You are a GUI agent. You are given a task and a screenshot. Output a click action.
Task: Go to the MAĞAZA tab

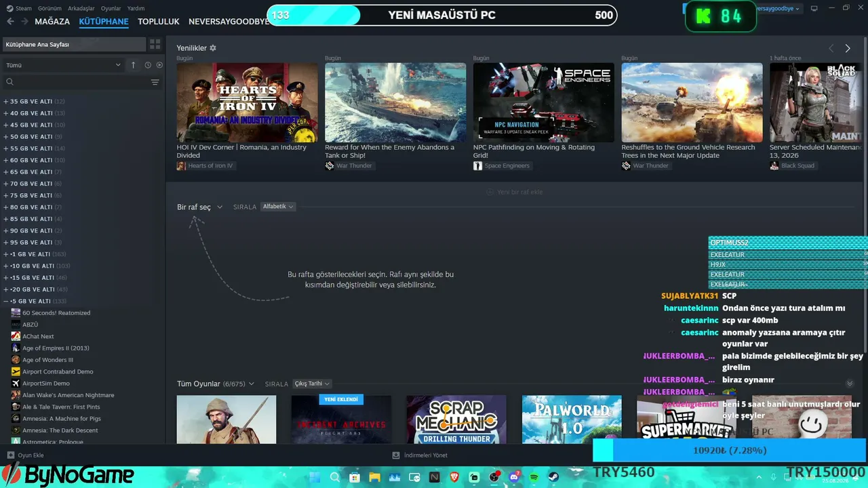point(52,21)
